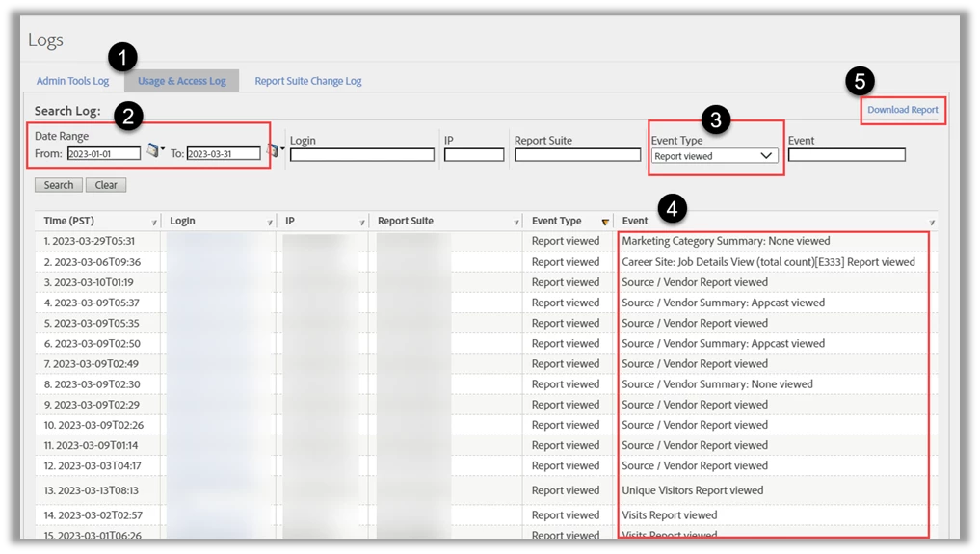Click 'Source / Vendor Report viewed' in row 3
Screen dimensions: 980x554
click(695, 282)
